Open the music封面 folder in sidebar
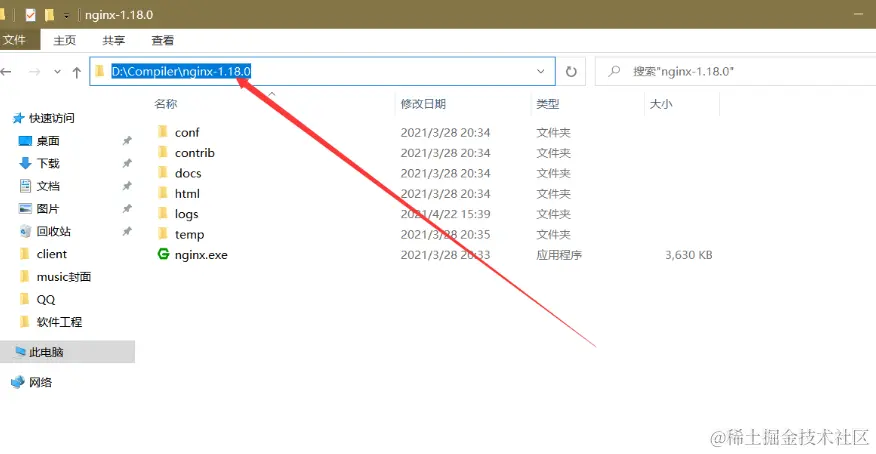Image resolution: width=876 pixels, height=454 pixels. 64,277
